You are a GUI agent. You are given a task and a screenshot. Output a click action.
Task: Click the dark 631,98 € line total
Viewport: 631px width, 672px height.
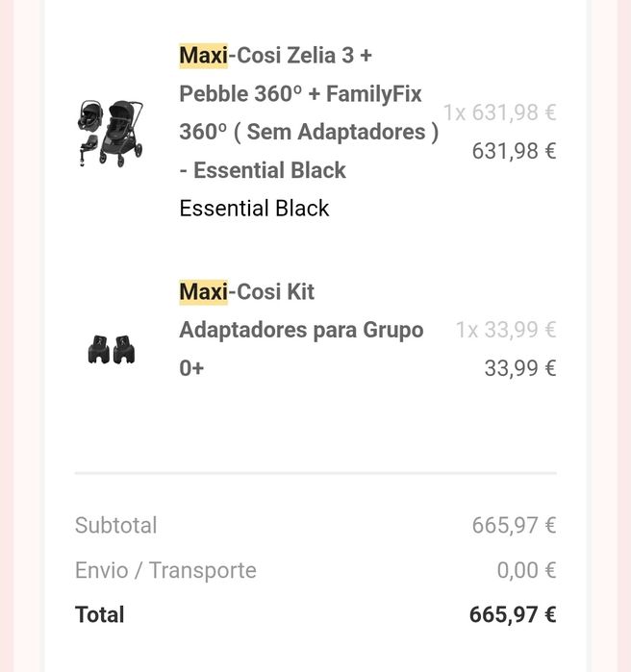tap(514, 151)
